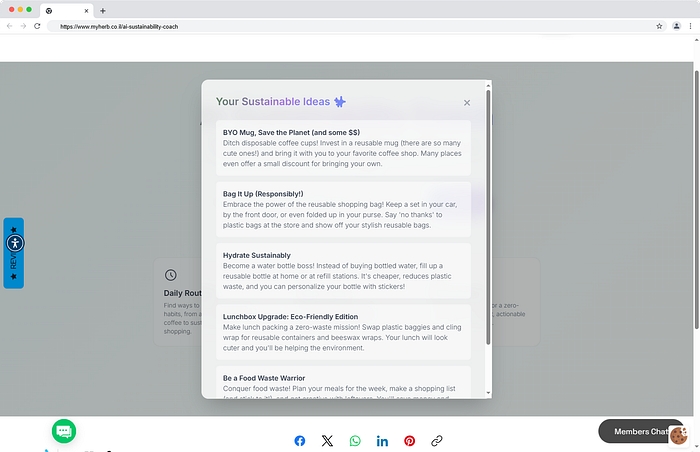This screenshot has width=700, height=452.
Task: Select the BYO Mug idea card
Action: [343, 148]
